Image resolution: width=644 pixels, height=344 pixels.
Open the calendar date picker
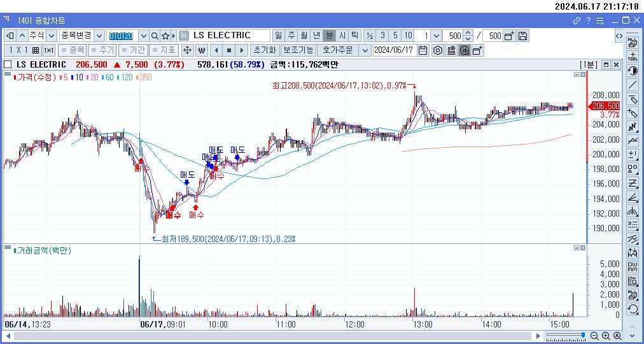tap(423, 50)
